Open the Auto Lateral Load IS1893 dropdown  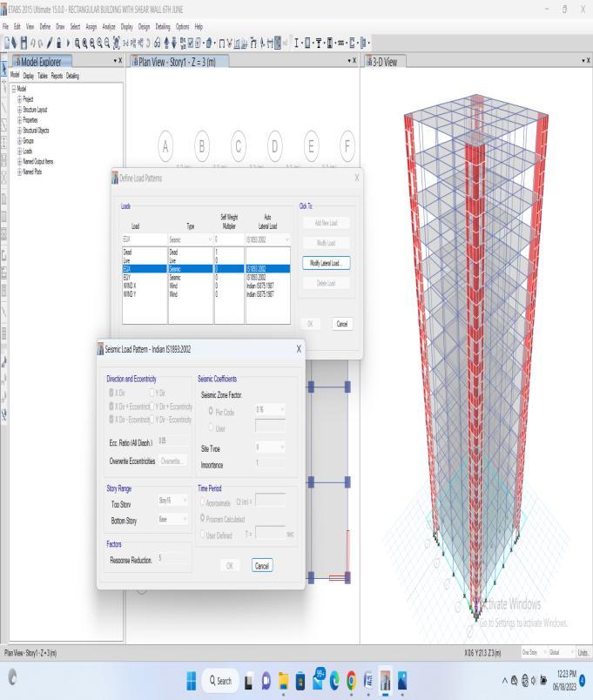pos(268,239)
